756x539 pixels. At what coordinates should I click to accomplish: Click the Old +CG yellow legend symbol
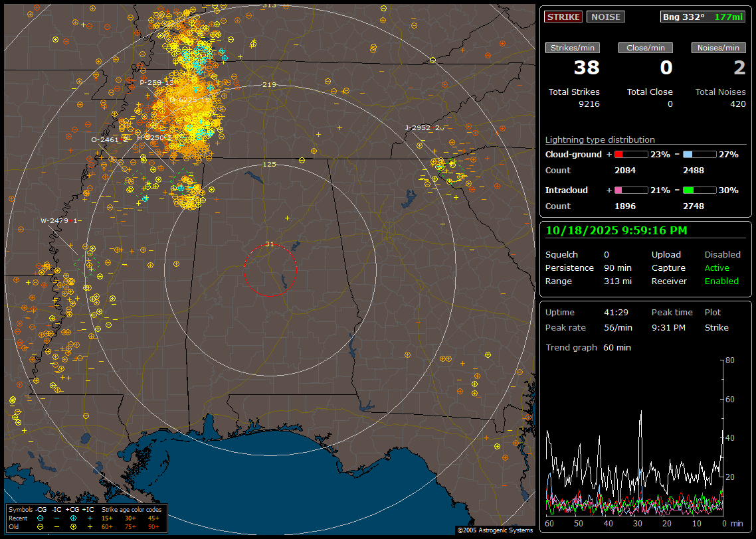tap(73, 526)
